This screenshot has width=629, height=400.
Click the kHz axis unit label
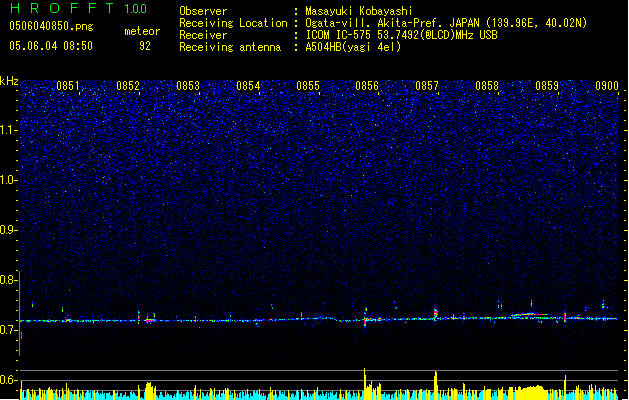pos(9,81)
